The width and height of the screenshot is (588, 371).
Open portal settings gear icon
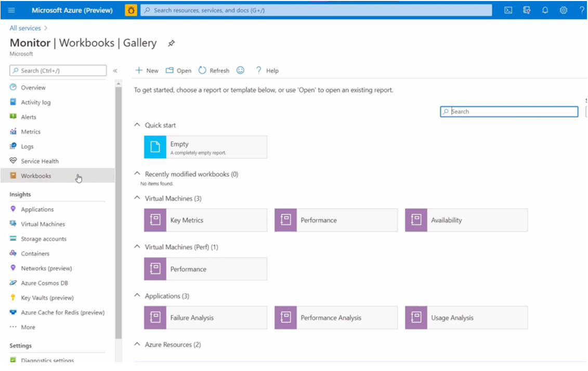click(563, 10)
